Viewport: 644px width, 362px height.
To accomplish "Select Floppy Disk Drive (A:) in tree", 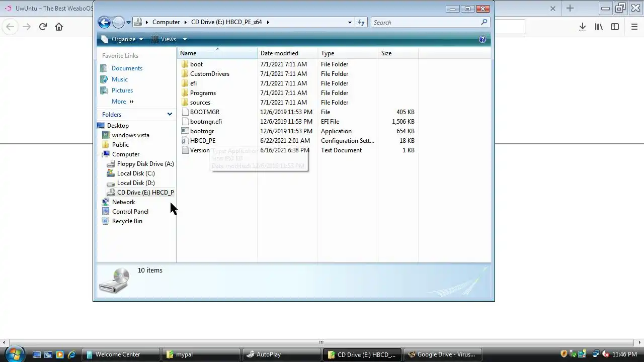I will [145, 164].
